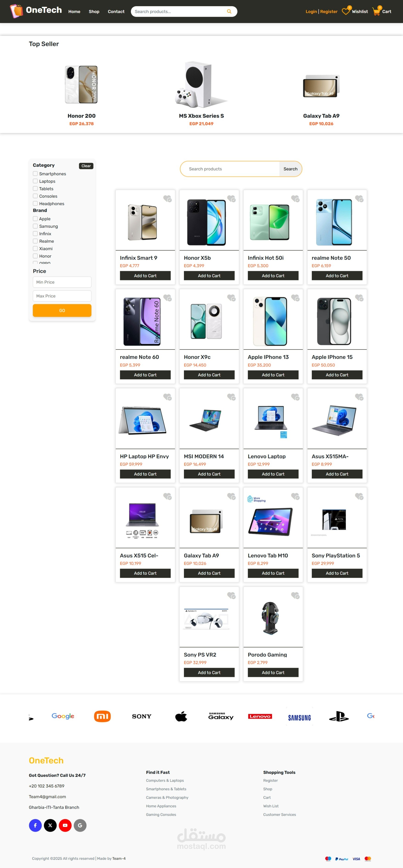Enable the Samsung brand checkbox
Screen dimensions: 403x868
[x=35, y=226]
